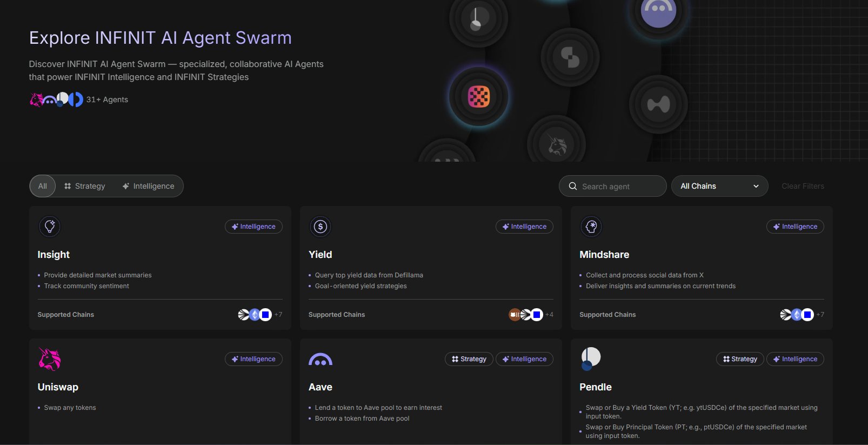868x445 pixels.
Task: Open the Uniswap agent title
Action: (x=58, y=387)
